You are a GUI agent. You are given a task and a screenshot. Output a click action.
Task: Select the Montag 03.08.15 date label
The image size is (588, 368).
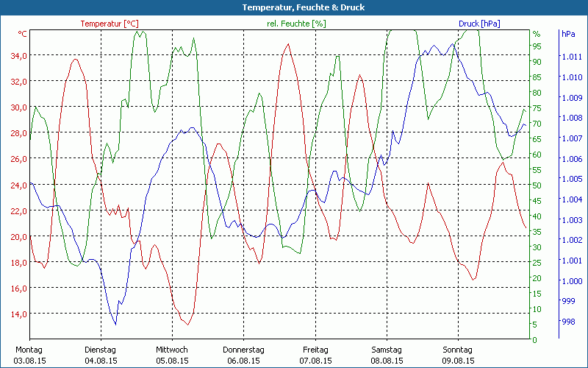coord(29,355)
